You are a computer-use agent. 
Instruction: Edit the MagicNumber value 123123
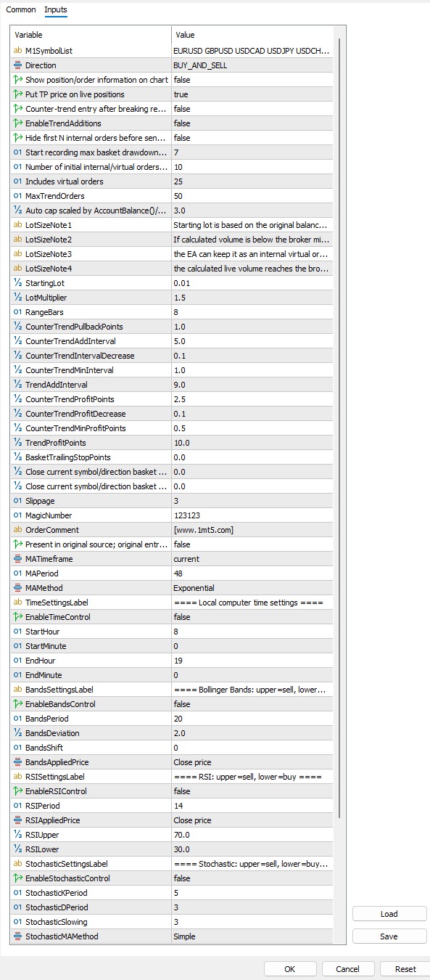point(252,515)
